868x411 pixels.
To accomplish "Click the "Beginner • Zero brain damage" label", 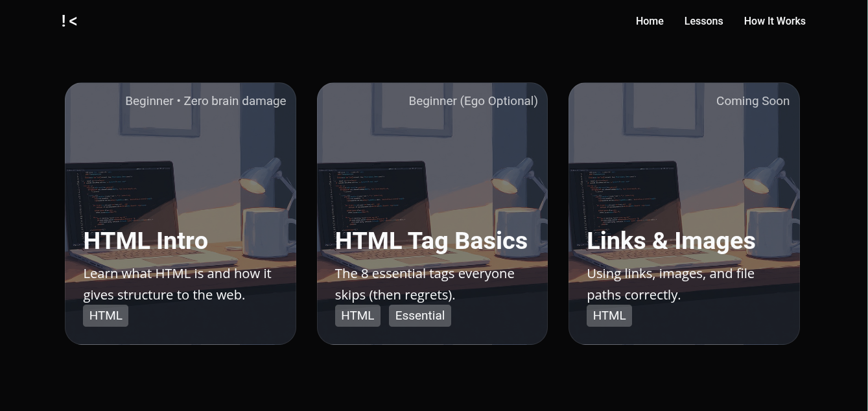I will pos(205,101).
